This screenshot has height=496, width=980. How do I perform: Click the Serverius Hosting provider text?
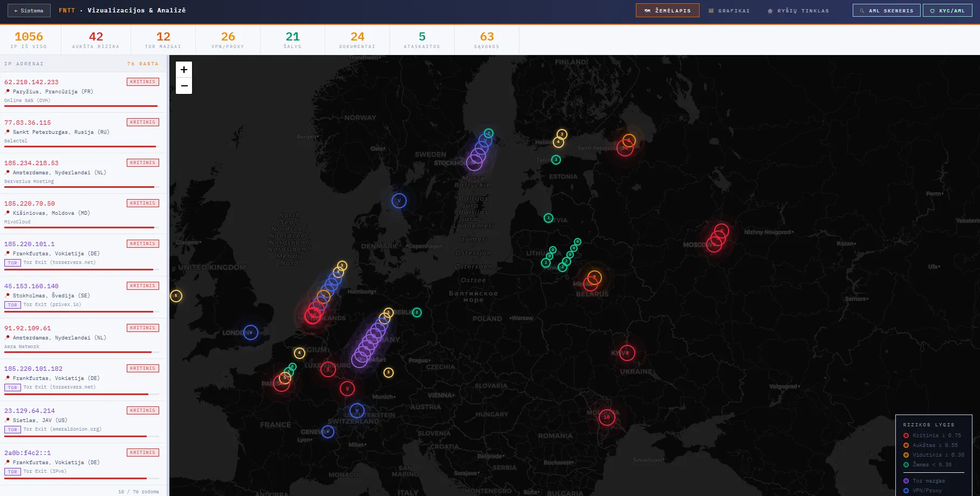pyautogui.click(x=29, y=181)
